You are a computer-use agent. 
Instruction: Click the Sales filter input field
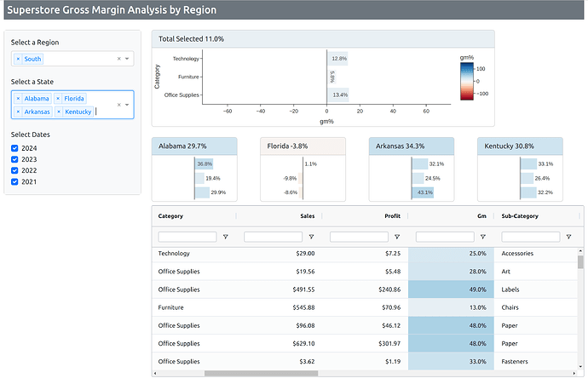[273, 237]
